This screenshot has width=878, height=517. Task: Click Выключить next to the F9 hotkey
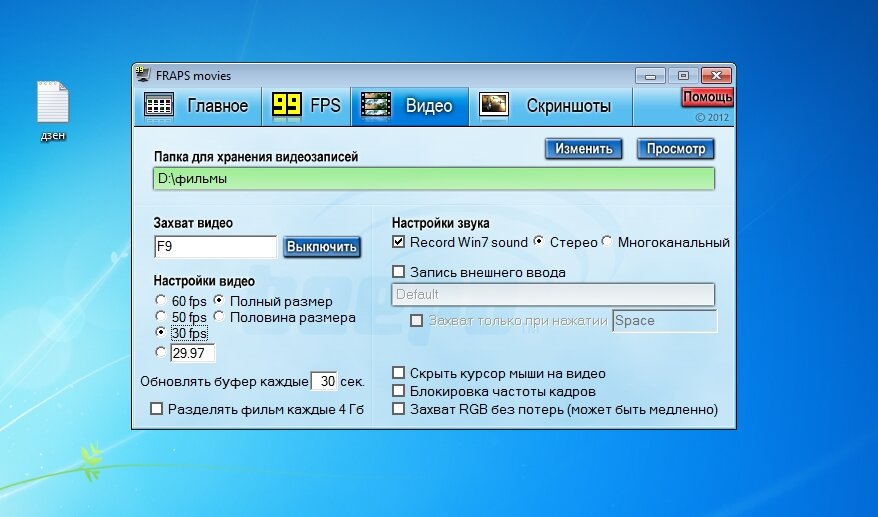(x=322, y=247)
